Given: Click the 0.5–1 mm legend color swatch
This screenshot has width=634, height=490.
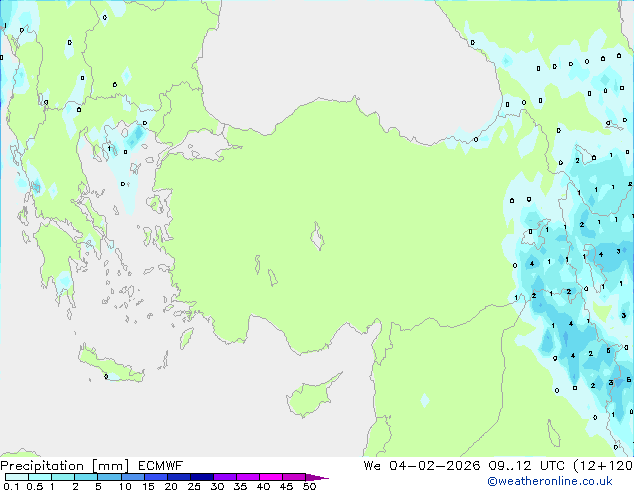Looking at the screenshot, I should point(40,477).
